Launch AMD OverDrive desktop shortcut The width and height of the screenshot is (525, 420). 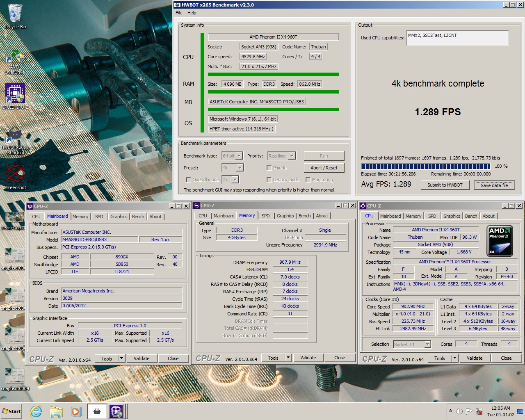point(15,62)
